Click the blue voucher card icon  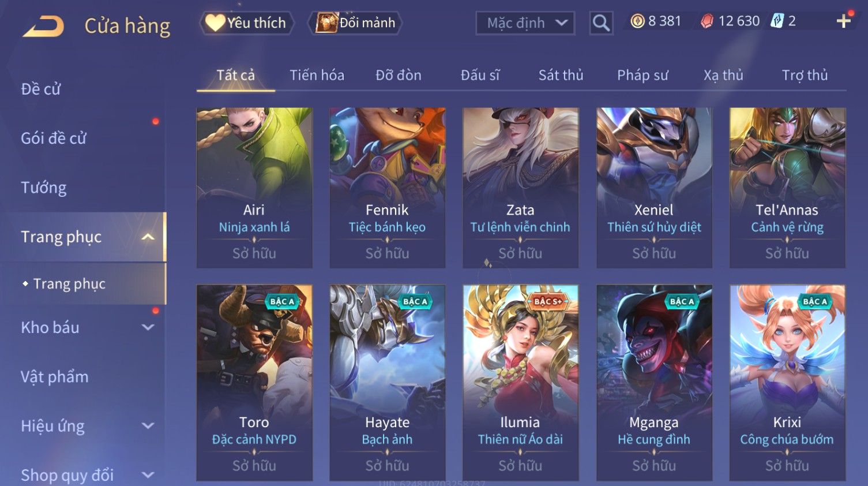click(x=777, y=21)
